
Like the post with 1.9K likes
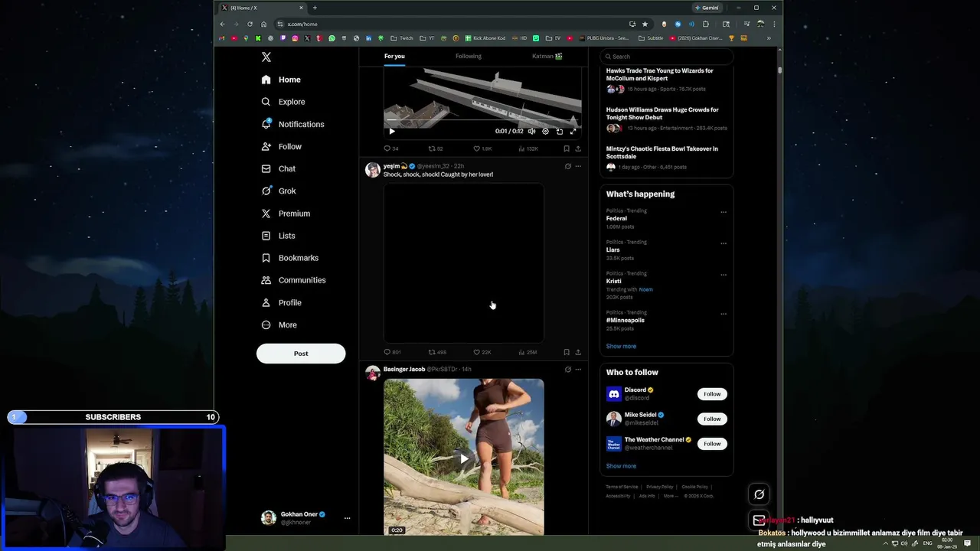pos(482,148)
